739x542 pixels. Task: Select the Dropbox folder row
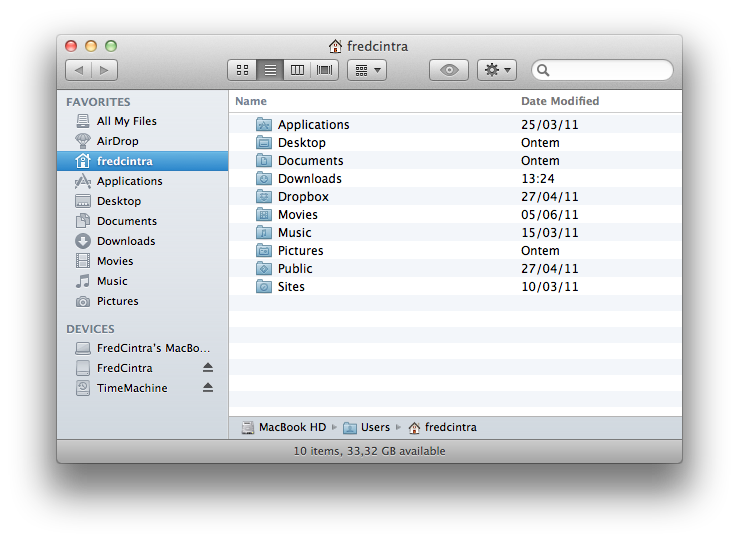coord(455,197)
